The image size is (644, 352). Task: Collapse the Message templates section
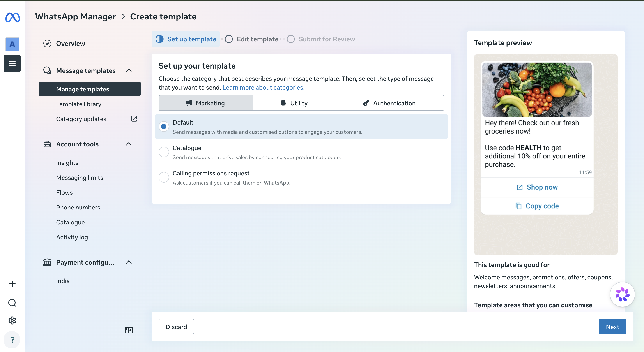point(129,70)
